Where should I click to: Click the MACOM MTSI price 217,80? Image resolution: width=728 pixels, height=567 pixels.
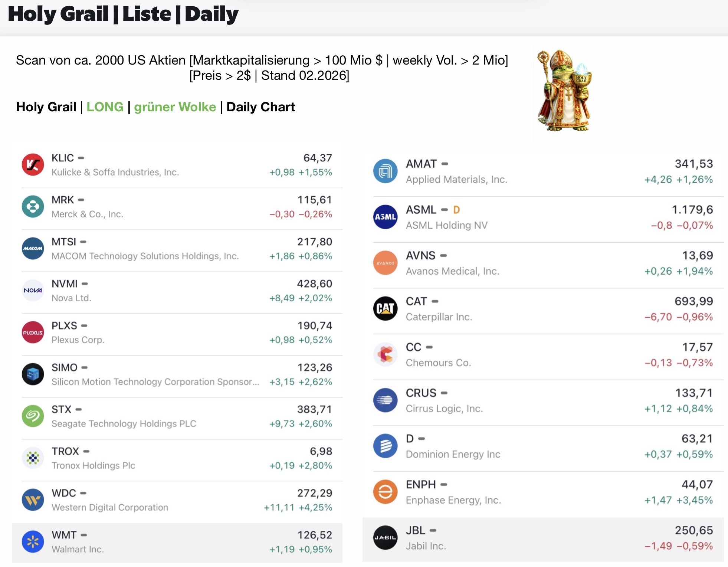pos(314,242)
